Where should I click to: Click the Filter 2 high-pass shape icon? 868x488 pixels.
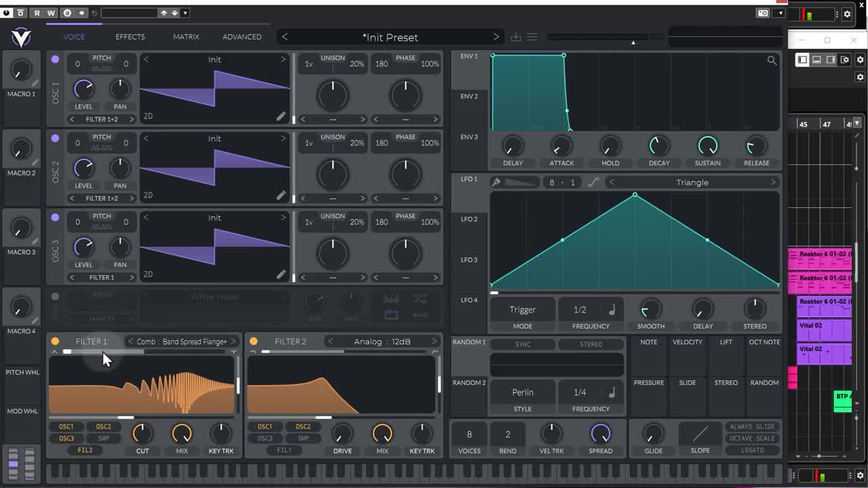pyautogui.click(x=435, y=351)
